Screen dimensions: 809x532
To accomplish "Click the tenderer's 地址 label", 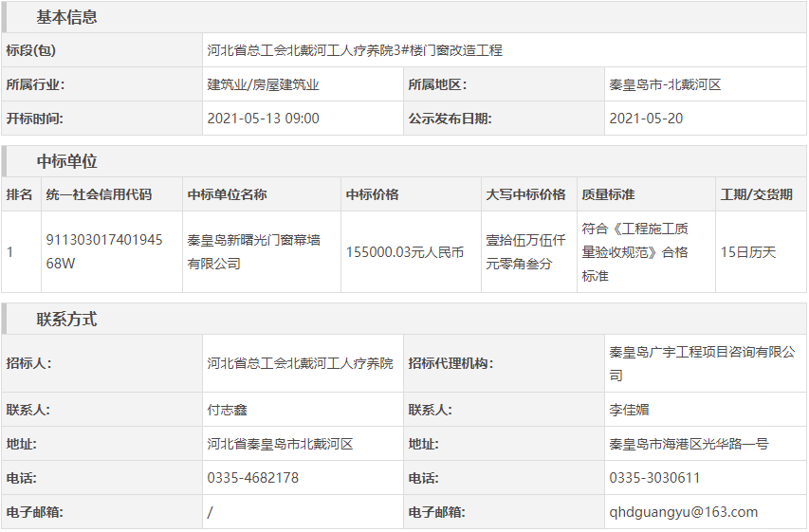I will click(x=21, y=444).
